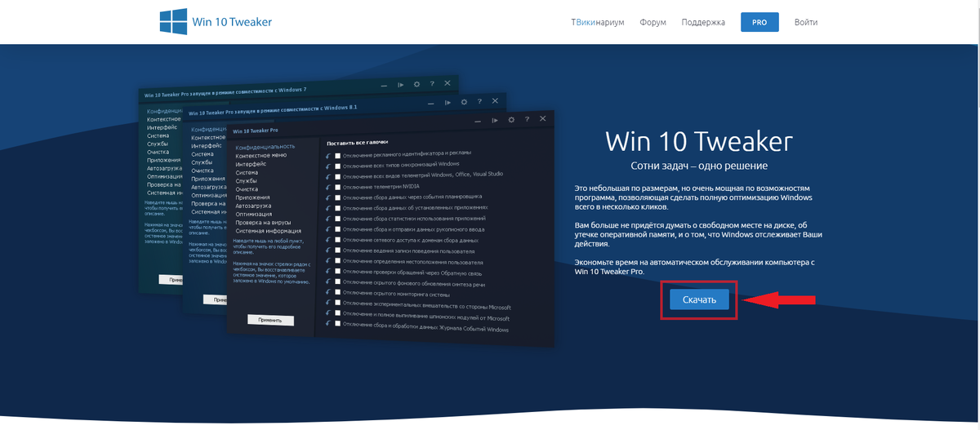The height and width of the screenshot is (430, 980).
Task: Click the 'Сотни задач – одно решение' subtitle
Action: pyautogui.click(x=699, y=166)
